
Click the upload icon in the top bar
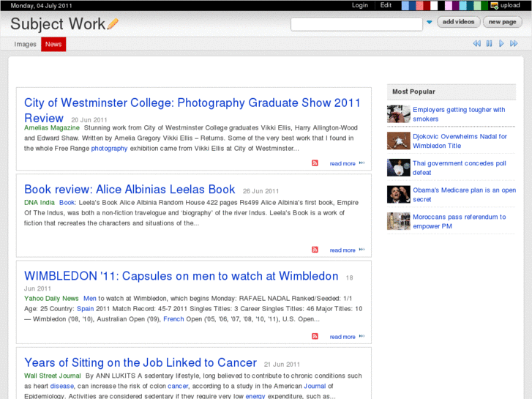click(x=495, y=5)
